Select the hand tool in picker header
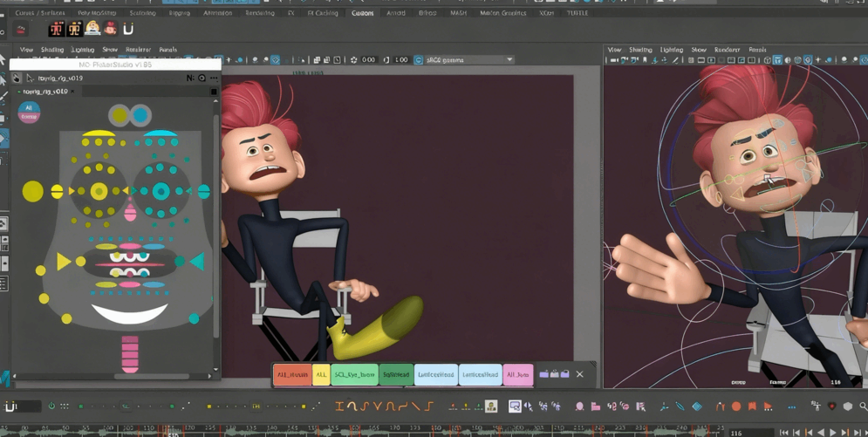Image resolution: width=868 pixels, height=437 pixels. click(x=17, y=78)
